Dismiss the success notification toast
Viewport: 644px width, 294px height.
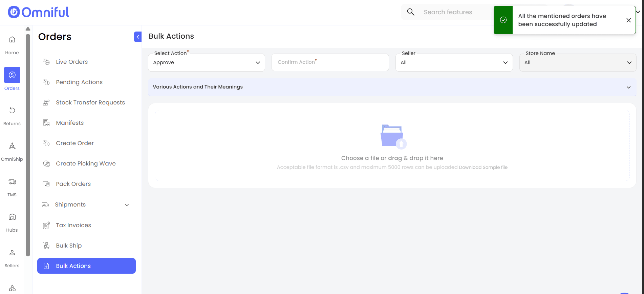click(x=628, y=20)
